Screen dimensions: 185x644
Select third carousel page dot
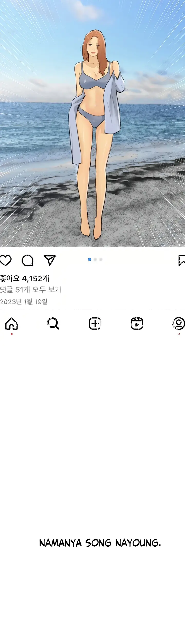(101, 259)
